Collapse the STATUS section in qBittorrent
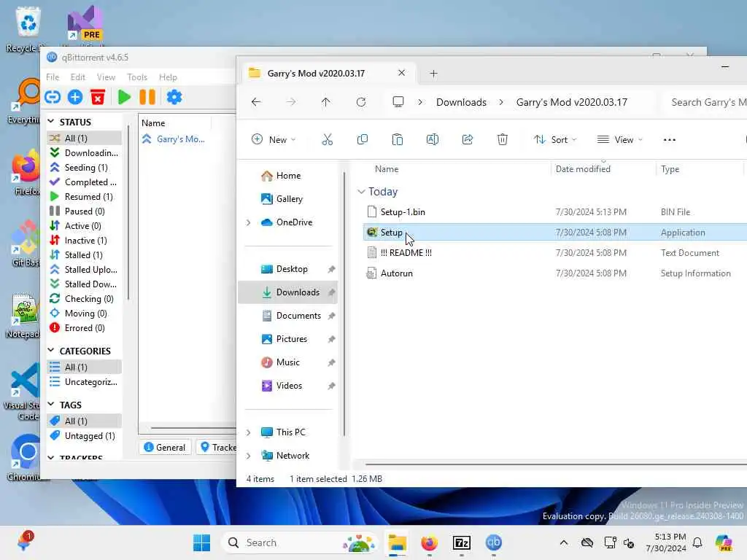Screen dimensions: 747x560 51,122
